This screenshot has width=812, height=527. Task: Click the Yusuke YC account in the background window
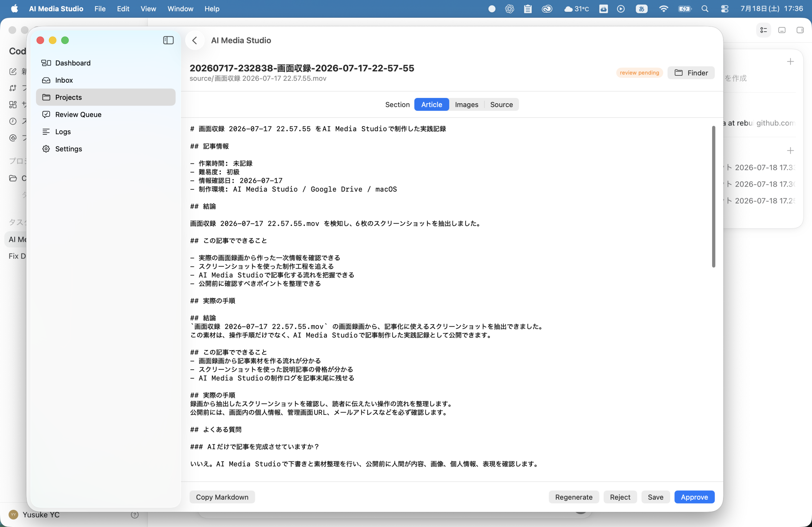click(x=34, y=515)
